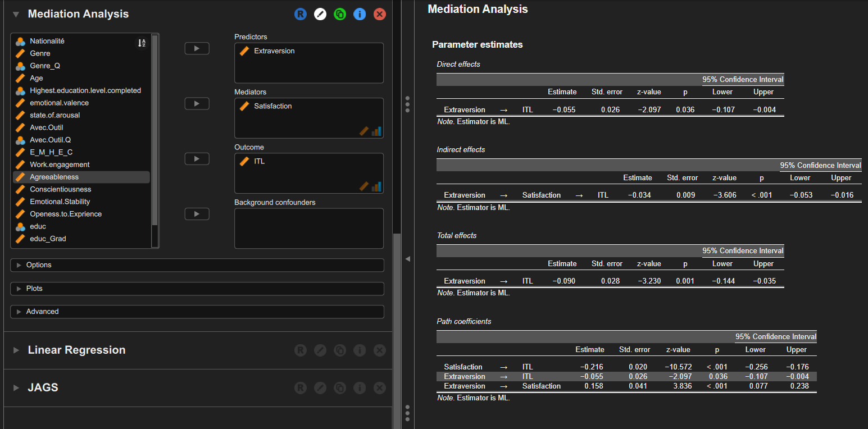Image resolution: width=868 pixels, height=429 pixels.
Task: Click the arrow button to assign Predictors
Action: pos(197,49)
